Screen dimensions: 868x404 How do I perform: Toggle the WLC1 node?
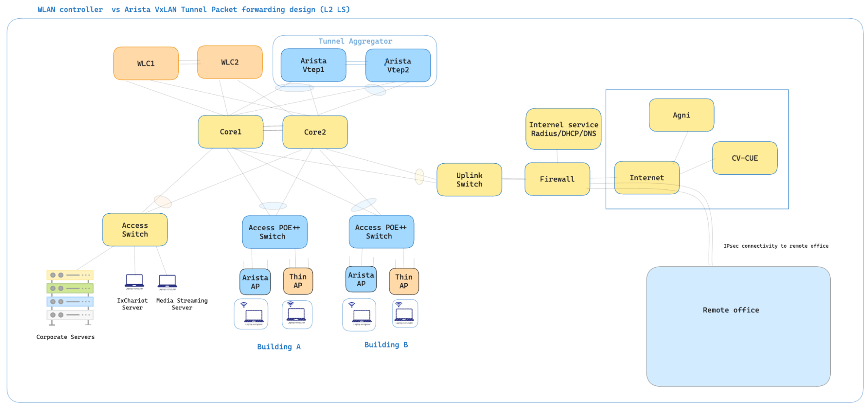pyautogui.click(x=145, y=63)
